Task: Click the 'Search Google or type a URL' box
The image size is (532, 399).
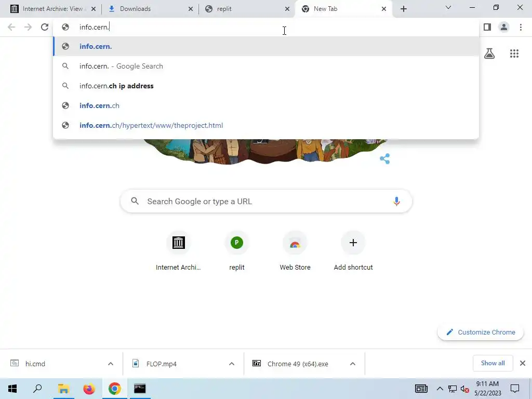Action: pyautogui.click(x=266, y=201)
